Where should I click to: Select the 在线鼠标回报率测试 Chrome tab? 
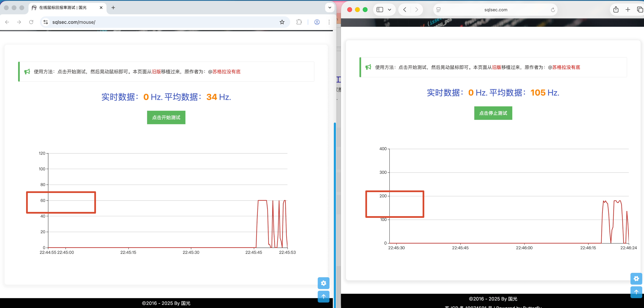tap(63, 8)
